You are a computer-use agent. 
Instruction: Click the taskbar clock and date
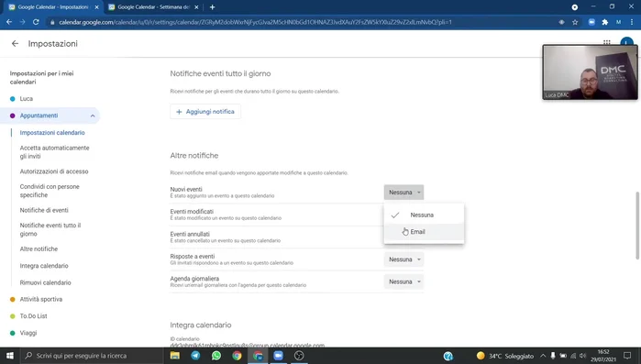coord(603,356)
